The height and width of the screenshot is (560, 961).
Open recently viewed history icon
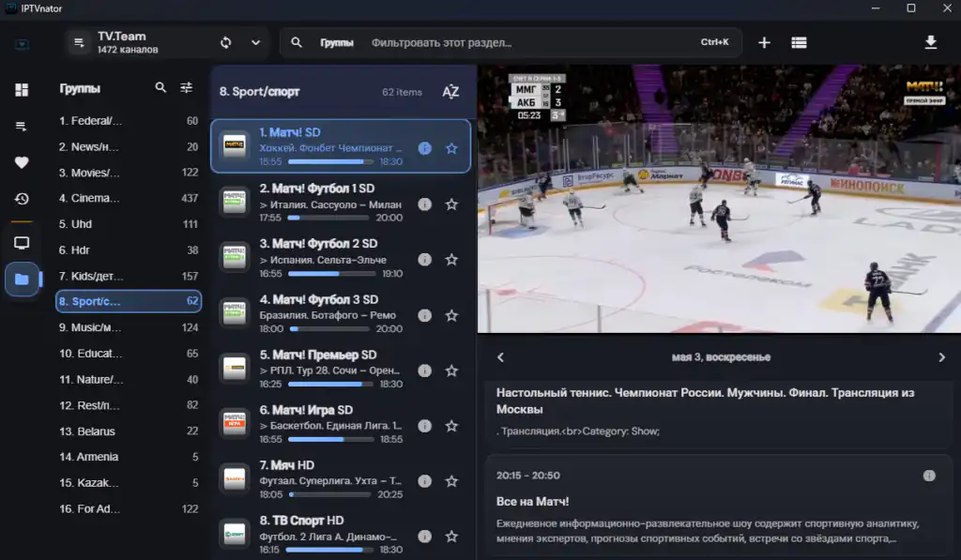coord(22,199)
